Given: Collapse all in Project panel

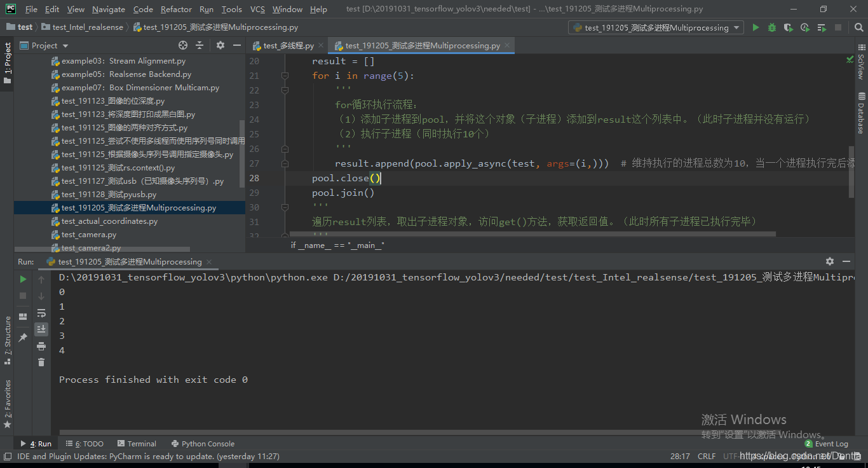Looking at the screenshot, I should [x=200, y=45].
